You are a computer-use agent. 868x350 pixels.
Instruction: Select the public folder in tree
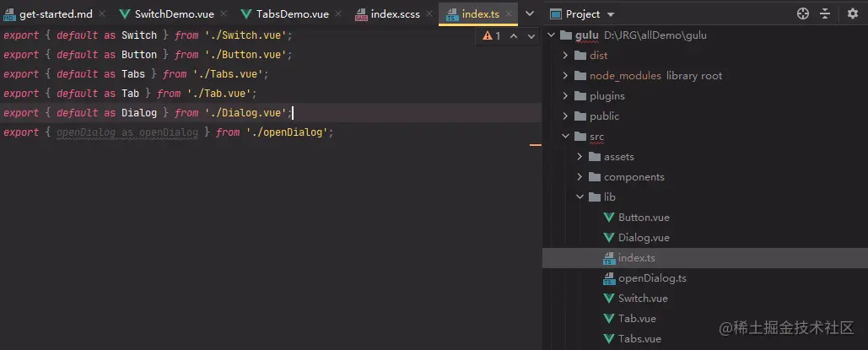[x=605, y=116]
